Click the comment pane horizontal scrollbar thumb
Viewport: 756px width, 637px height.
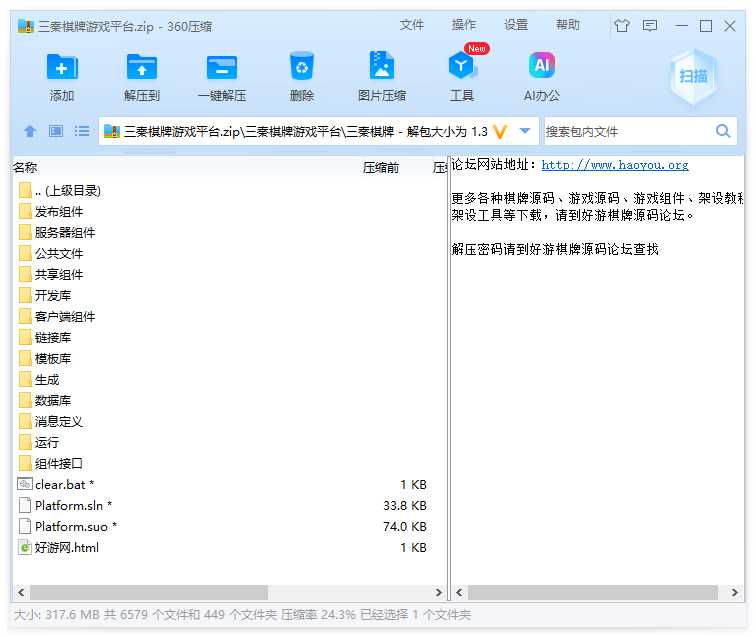point(593,592)
